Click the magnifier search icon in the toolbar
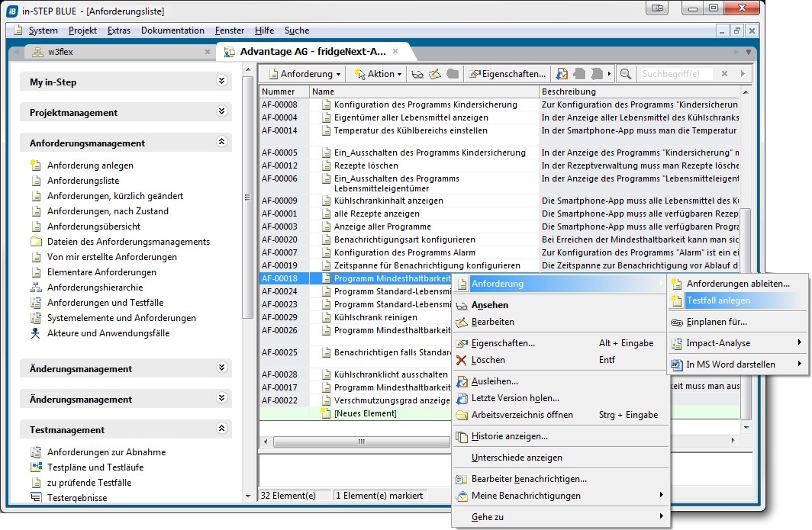The width and height of the screenshot is (812, 530). coord(626,74)
